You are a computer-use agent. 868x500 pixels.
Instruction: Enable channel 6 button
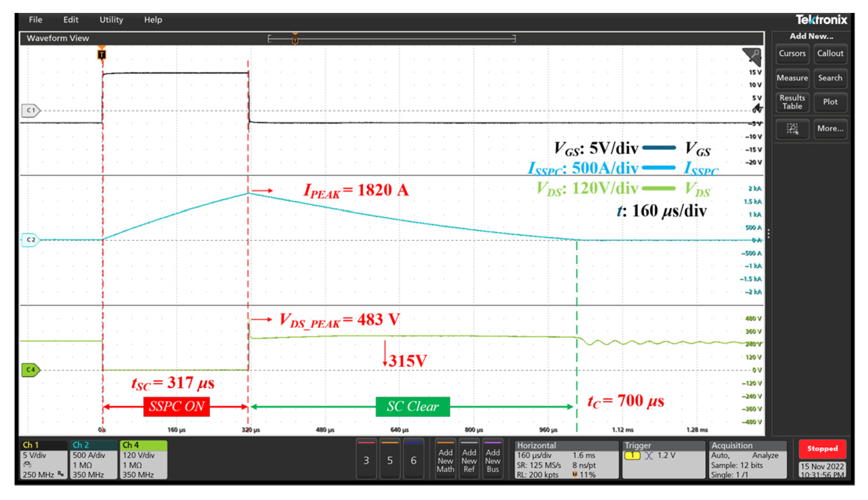tap(413, 460)
